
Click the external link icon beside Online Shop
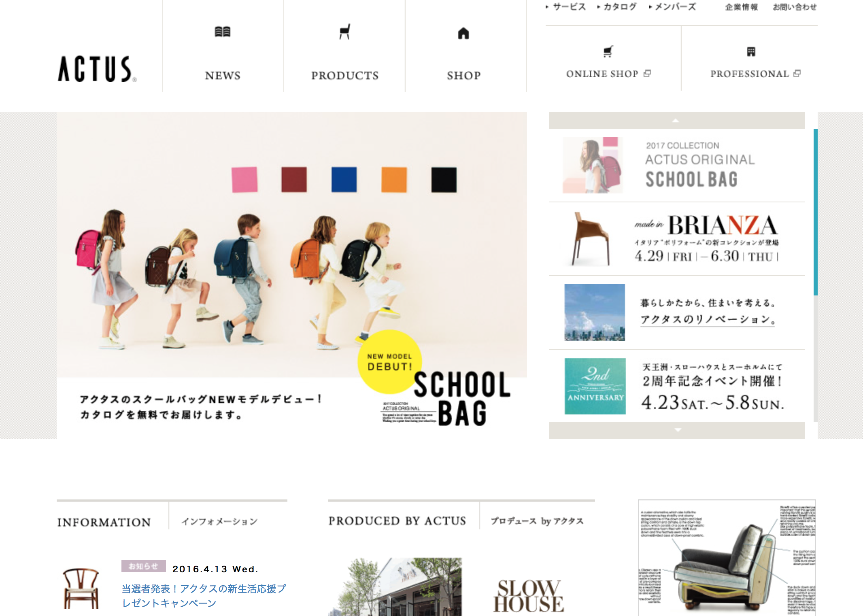coord(647,73)
